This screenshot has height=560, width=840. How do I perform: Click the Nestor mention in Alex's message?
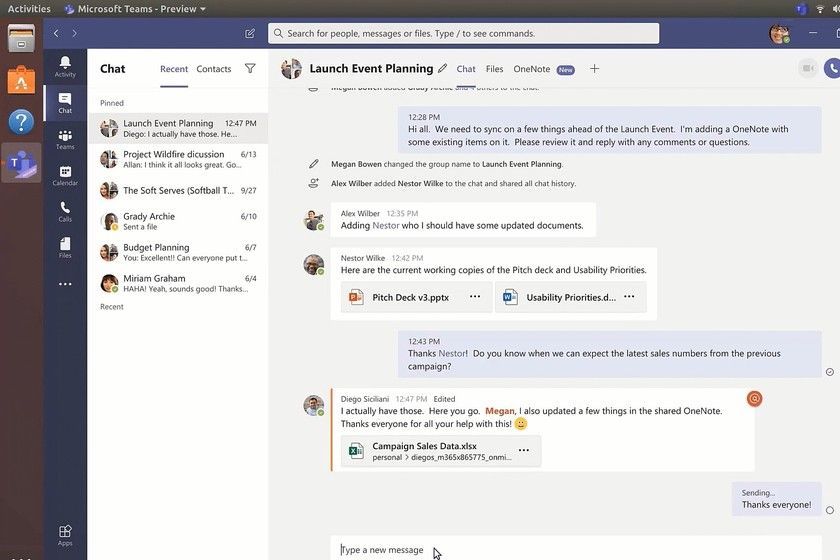click(386, 226)
